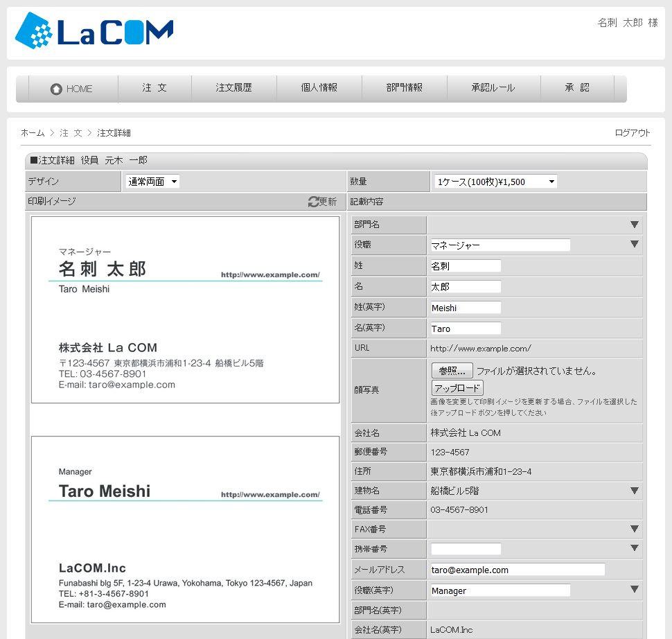This screenshot has height=639, width=672.
Task: Expand the FAX番号 row arrow
Action: (x=634, y=529)
